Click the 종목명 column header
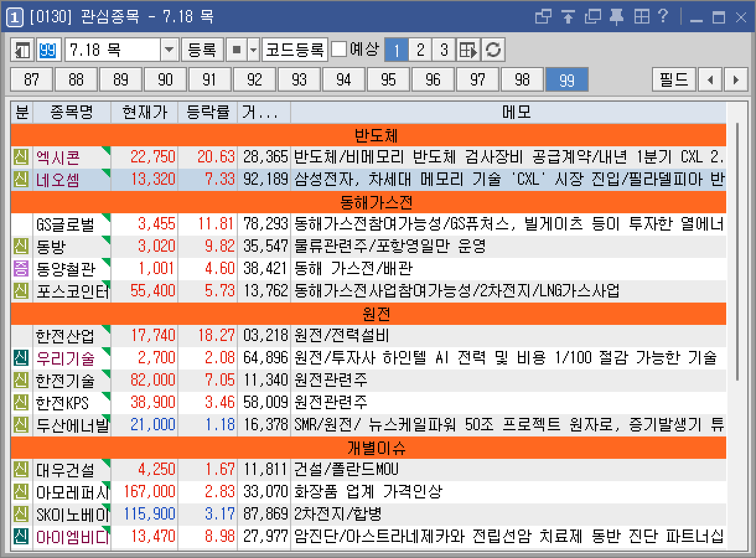The height and width of the screenshot is (558, 756). pyautogui.click(x=72, y=112)
